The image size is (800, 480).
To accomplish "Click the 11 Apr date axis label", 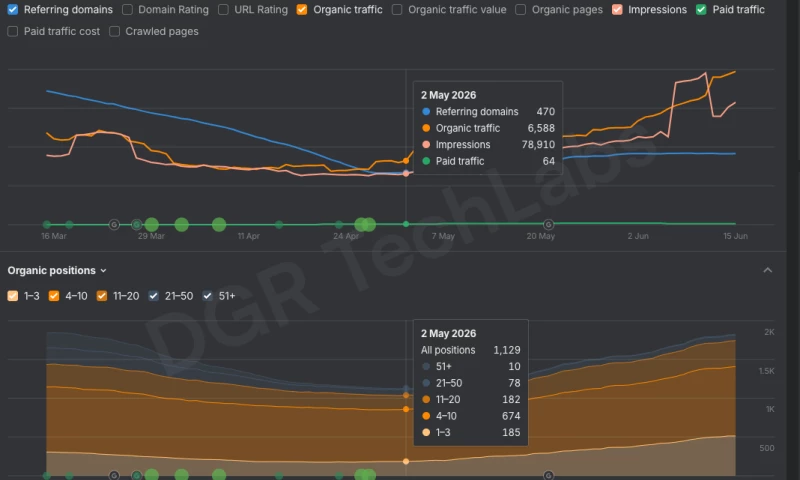I will [248, 236].
